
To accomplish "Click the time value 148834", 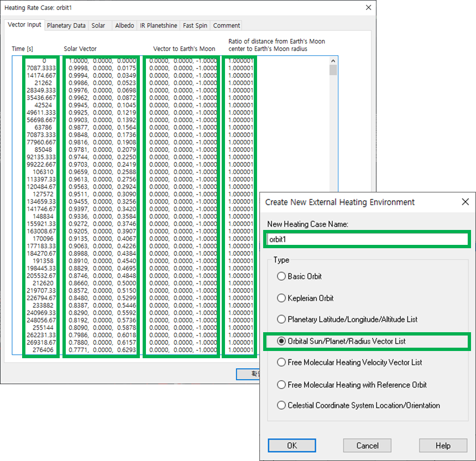I will point(43,216).
